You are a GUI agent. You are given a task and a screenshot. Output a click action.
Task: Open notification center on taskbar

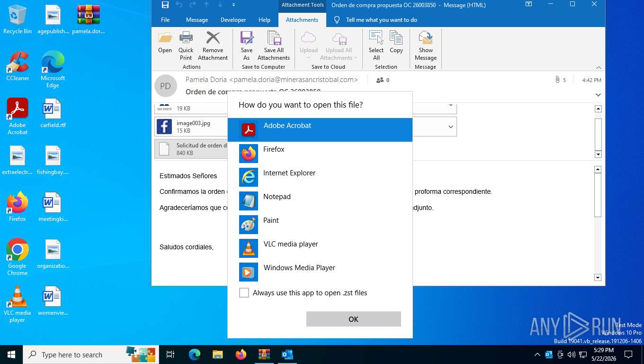tap(628, 355)
